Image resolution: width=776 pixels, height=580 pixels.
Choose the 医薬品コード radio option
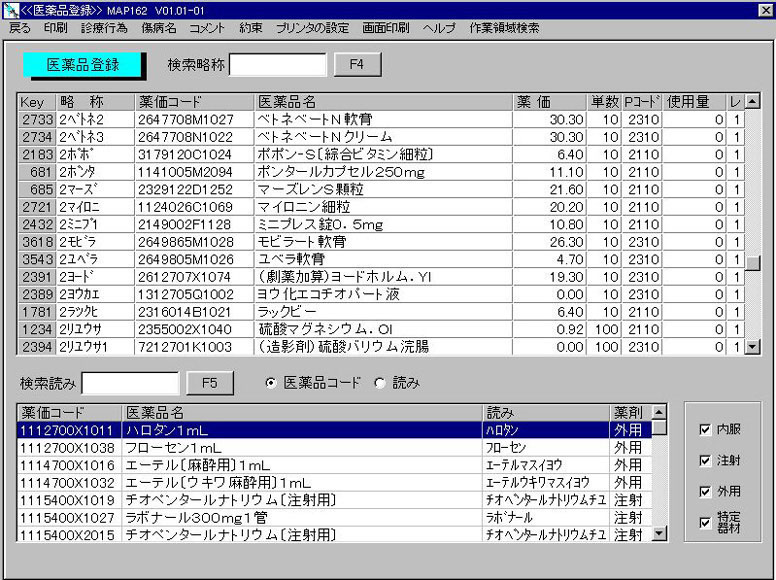click(271, 383)
